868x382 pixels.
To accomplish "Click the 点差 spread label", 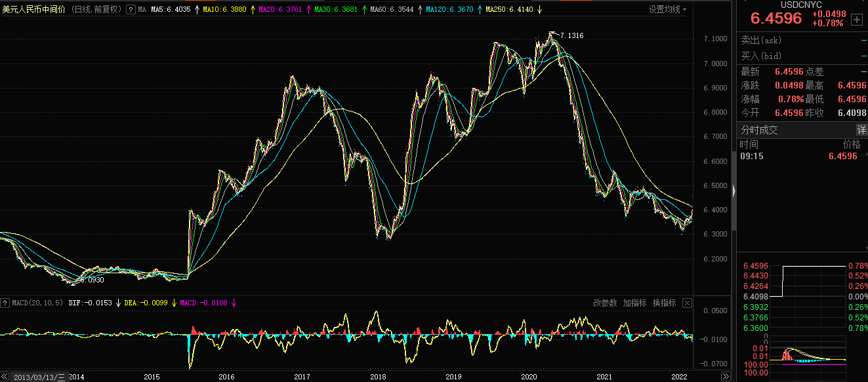I will click(x=814, y=71).
